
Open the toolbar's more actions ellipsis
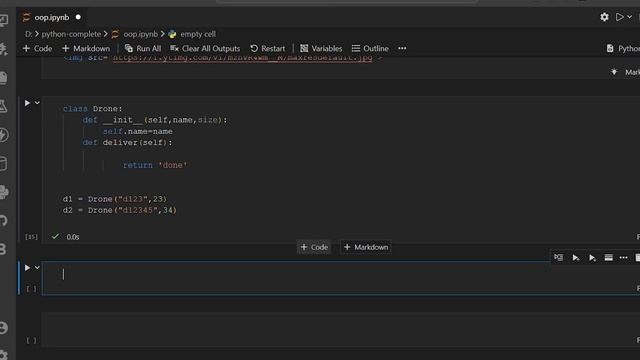402,48
